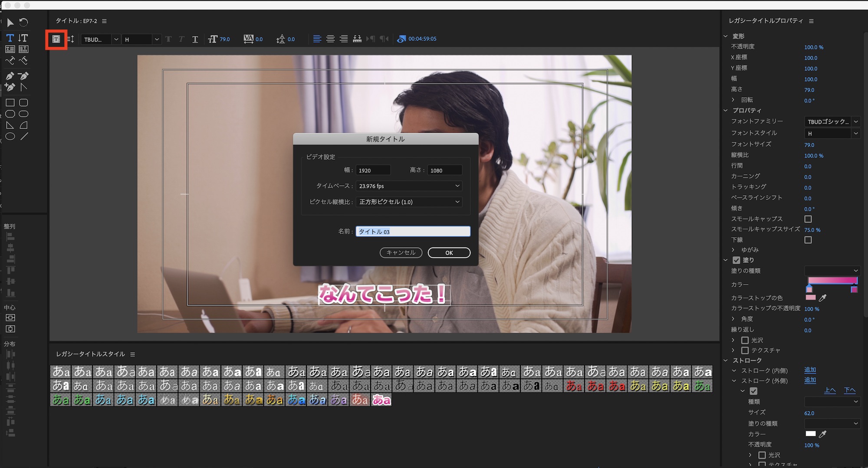
Task: Select the Vertical Type tool
Action: [23, 38]
